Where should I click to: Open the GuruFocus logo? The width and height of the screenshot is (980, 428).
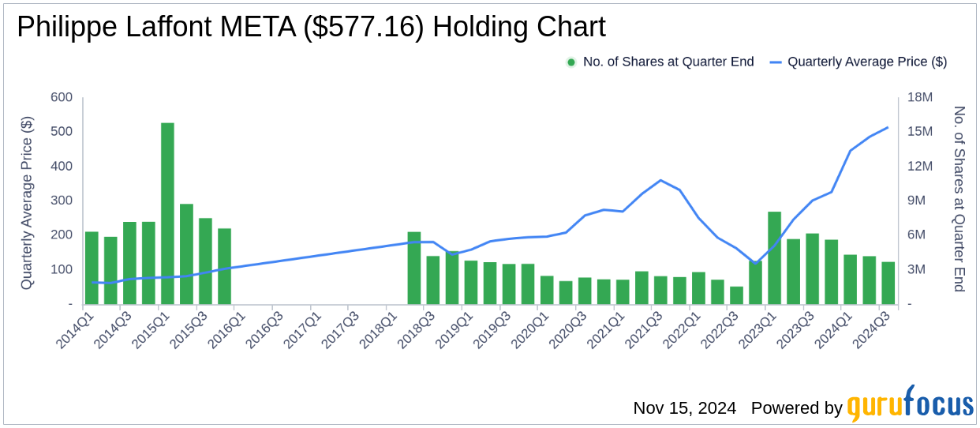(911, 404)
